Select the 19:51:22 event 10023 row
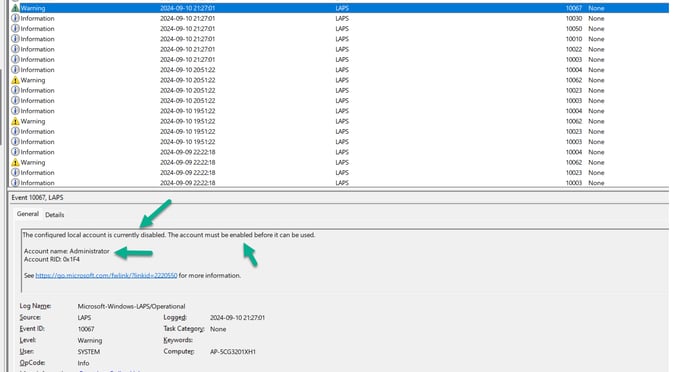 339,132
